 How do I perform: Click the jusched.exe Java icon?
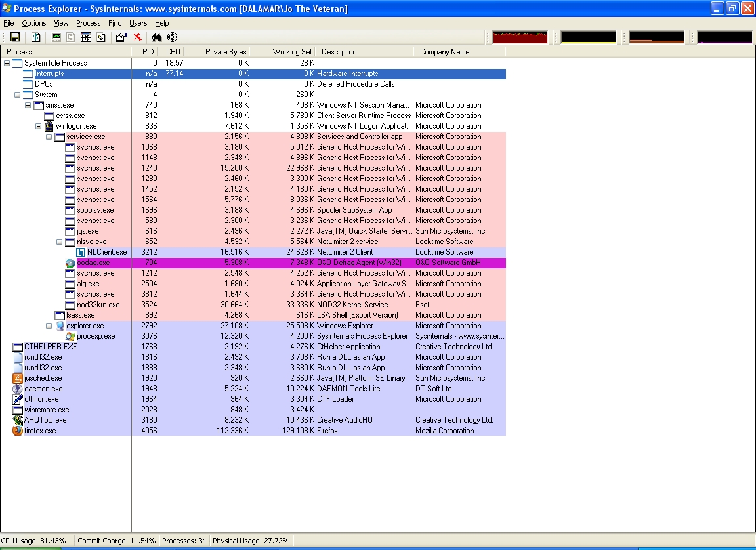pyautogui.click(x=17, y=379)
